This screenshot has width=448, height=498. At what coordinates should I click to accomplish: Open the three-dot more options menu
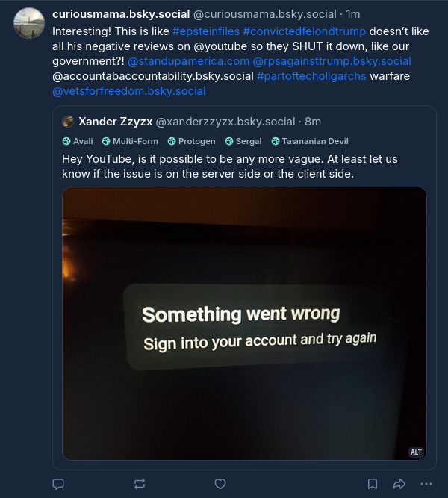426,484
